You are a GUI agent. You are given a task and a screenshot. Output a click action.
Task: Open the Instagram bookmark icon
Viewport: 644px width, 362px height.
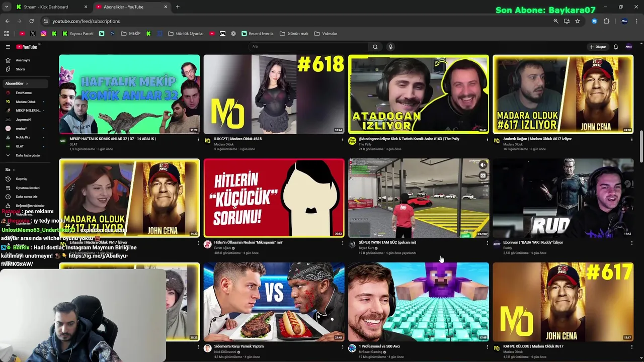43,34
